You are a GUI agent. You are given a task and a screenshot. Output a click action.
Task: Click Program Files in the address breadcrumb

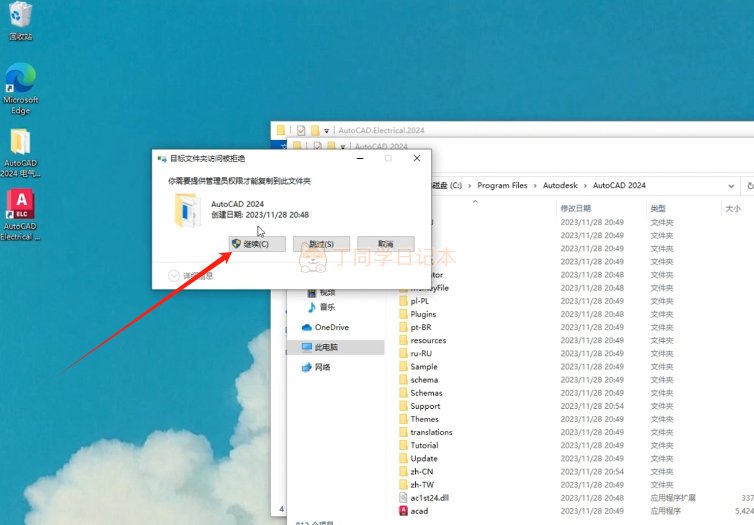pos(502,186)
